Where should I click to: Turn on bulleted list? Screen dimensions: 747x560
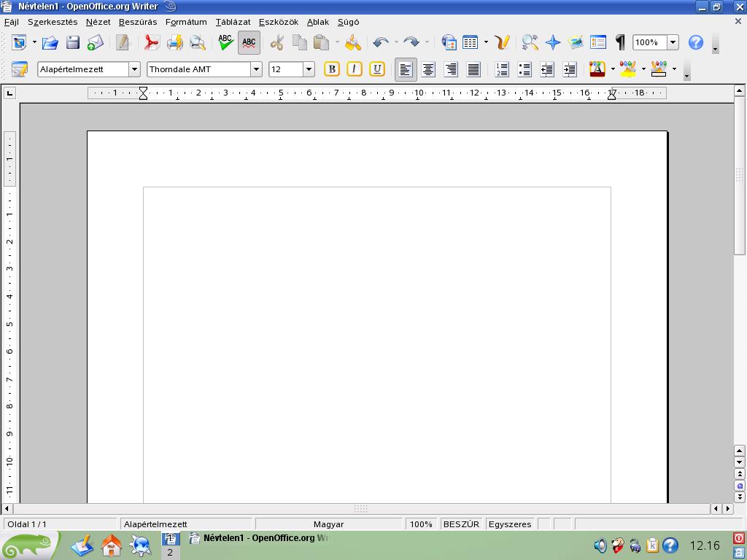coord(524,69)
